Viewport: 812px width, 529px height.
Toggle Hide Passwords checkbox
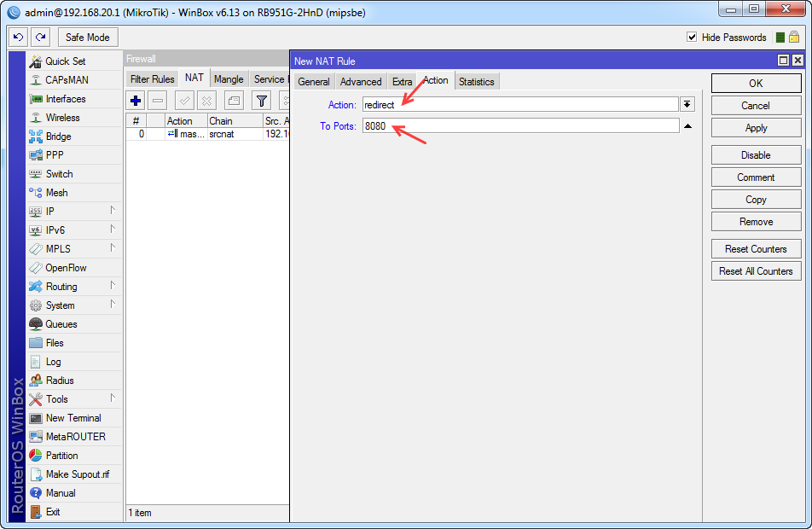point(692,37)
